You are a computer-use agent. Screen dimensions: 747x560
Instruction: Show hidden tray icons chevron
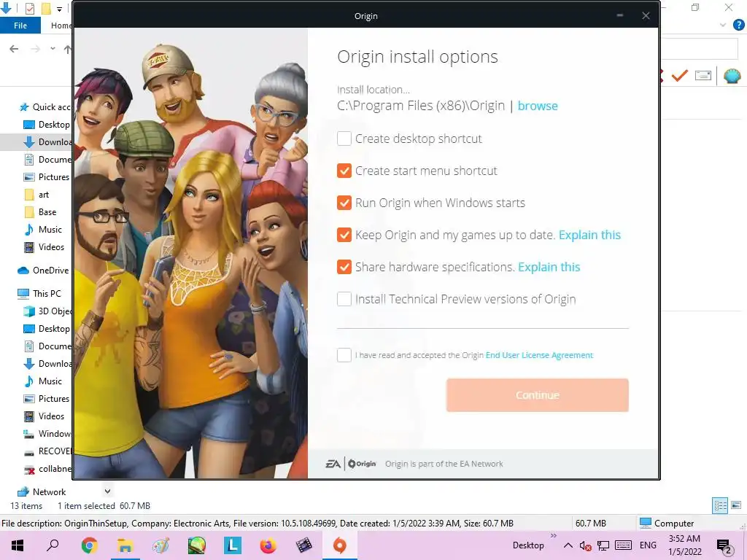click(x=568, y=545)
